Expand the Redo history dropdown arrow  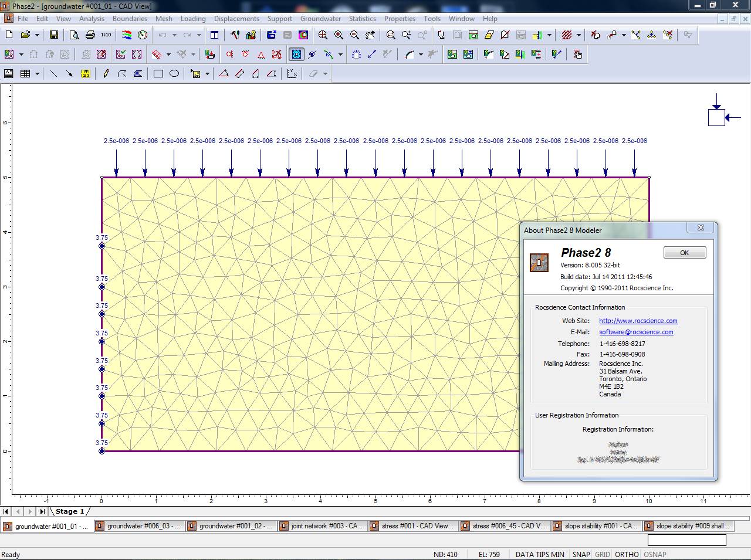[x=199, y=35]
